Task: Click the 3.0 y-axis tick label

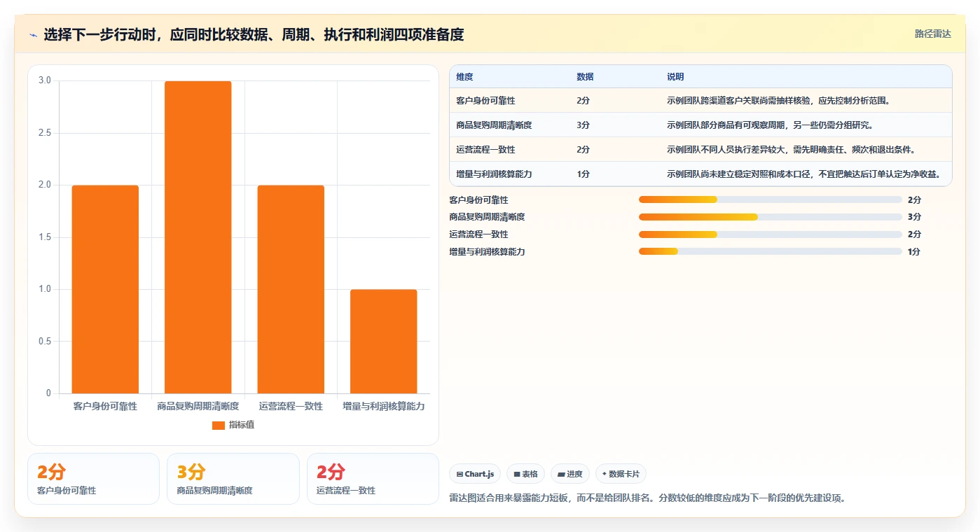Action: (x=45, y=80)
